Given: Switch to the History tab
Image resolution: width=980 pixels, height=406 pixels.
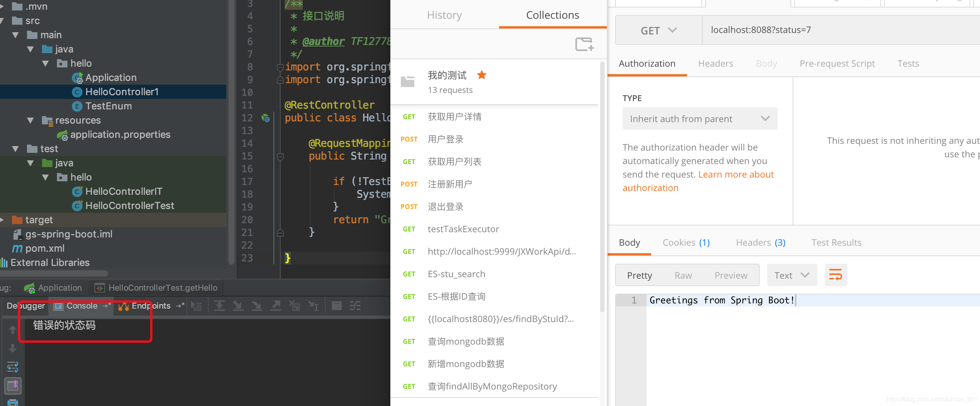Looking at the screenshot, I should click(444, 15).
